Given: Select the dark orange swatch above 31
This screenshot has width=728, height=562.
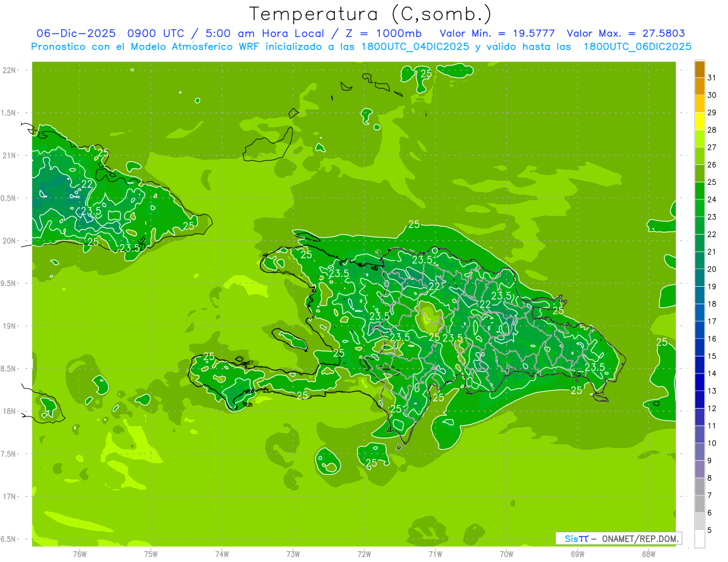Looking at the screenshot, I should coord(699,69).
